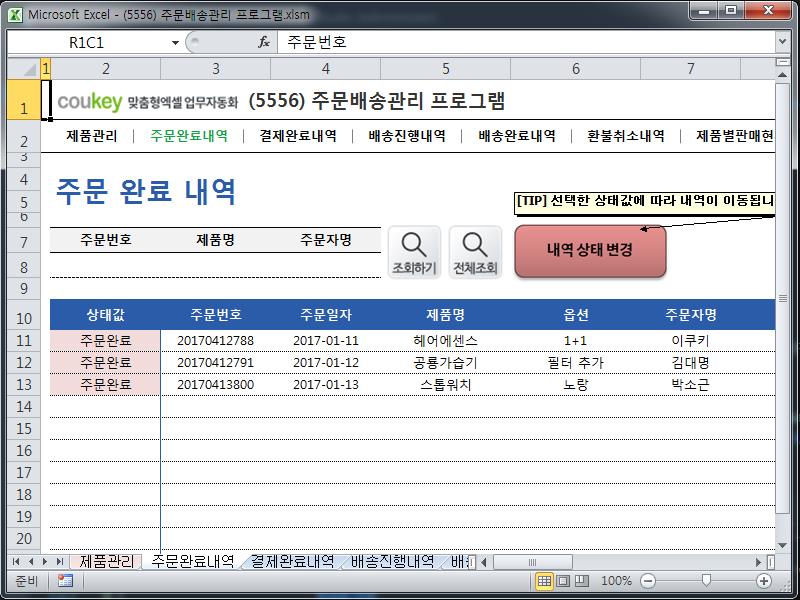The height and width of the screenshot is (600, 800).
Task: Open the 주문완료내역 navigation menu
Action: [189, 136]
